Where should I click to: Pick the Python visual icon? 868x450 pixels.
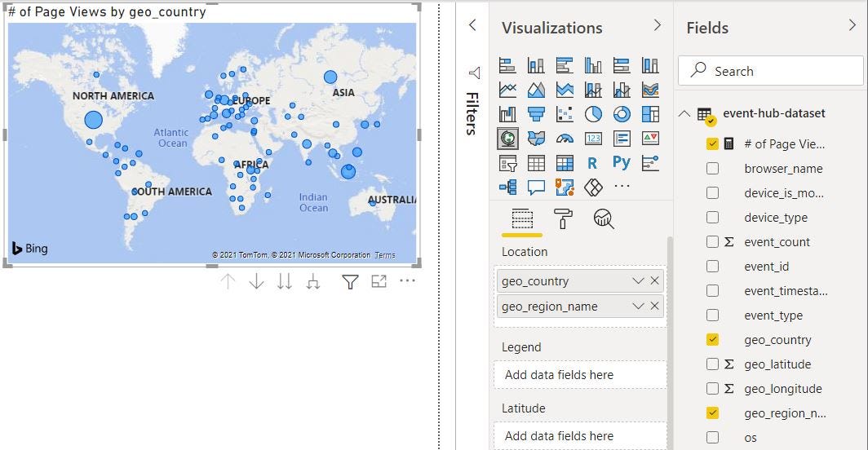pos(622,163)
